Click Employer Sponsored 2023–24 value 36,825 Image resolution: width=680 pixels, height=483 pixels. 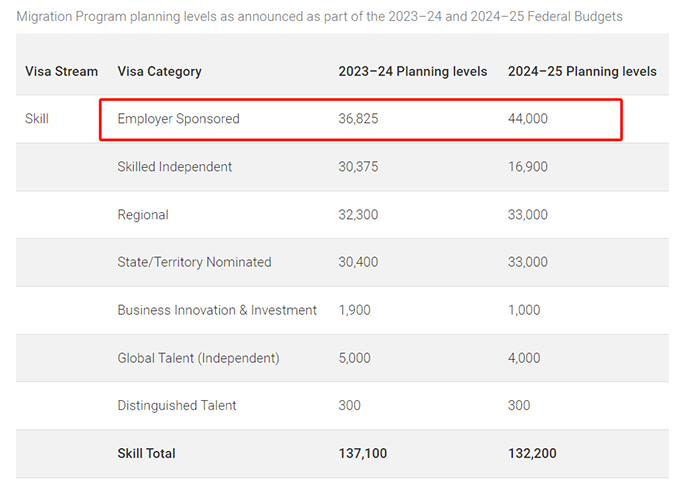pyautogui.click(x=358, y=119)
